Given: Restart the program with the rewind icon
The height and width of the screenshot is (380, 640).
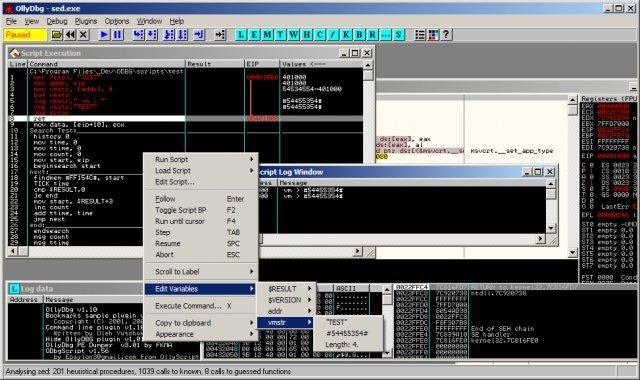Looking at the screenshot, I should point(70,35).
